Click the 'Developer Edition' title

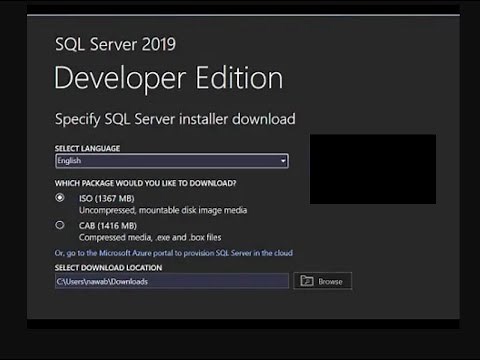(x=168, y=78)
